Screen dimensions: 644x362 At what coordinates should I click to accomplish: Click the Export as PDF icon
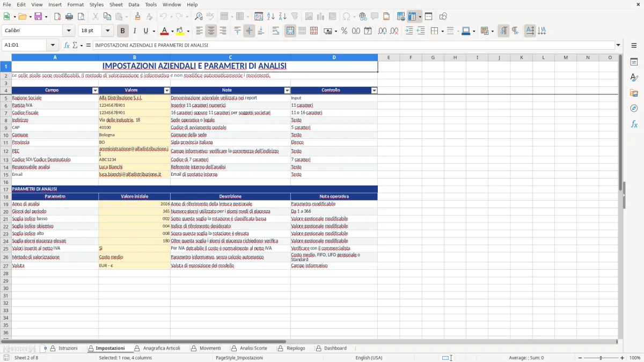tap(57, 17)
